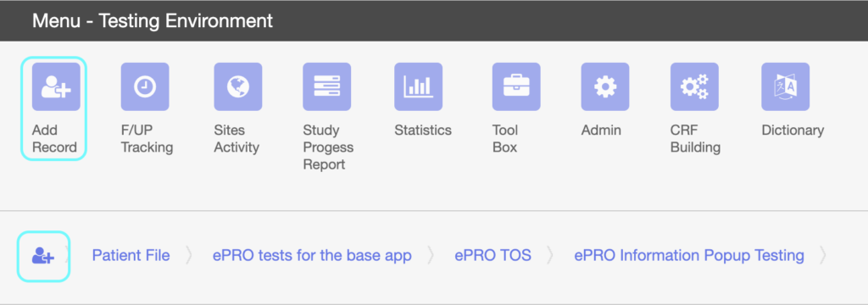Click the Add Record text label
This screenshot has height=305, width=868.
coord(54,139)
